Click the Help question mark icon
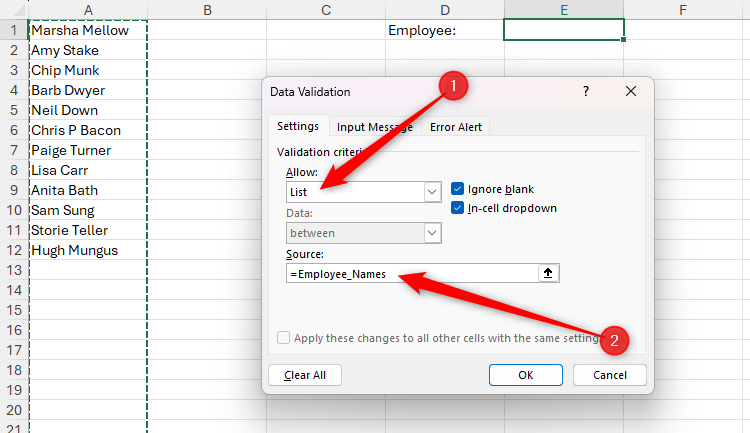The image size is (750, 433). [x=585, y=91]
